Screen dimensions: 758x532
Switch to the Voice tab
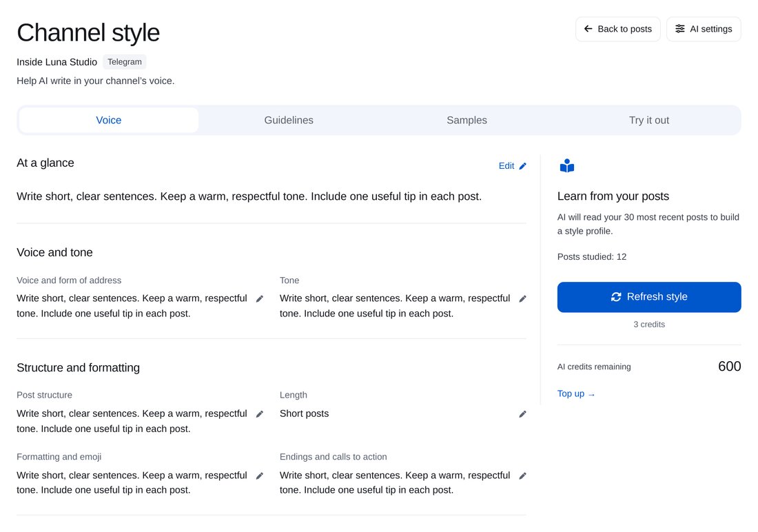coord(109,120)
